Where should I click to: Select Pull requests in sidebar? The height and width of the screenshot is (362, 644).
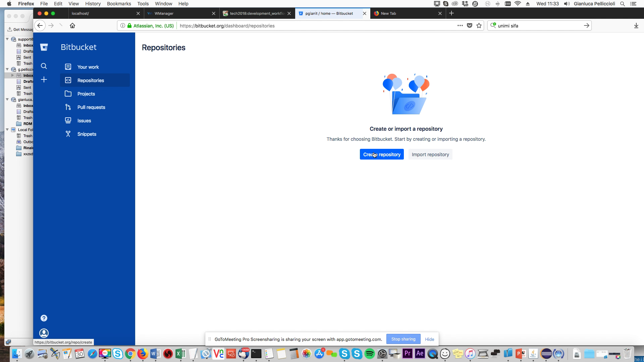click(x=91, y=107)
